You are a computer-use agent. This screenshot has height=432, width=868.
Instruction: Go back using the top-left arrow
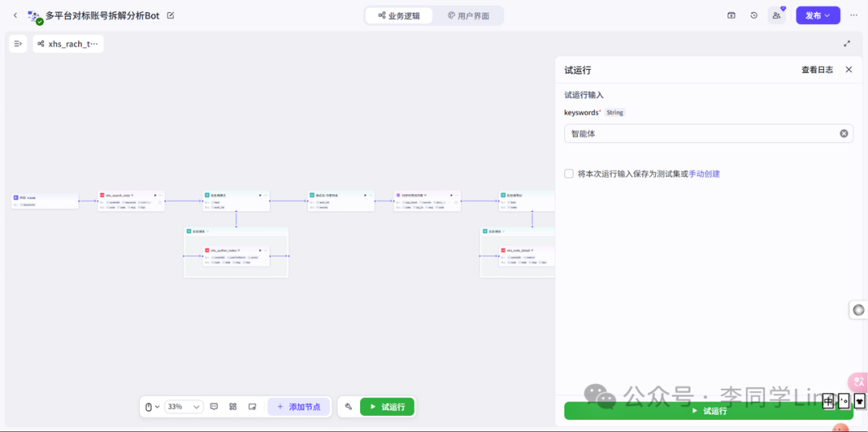pyautogui.click(x=15, y=15)
